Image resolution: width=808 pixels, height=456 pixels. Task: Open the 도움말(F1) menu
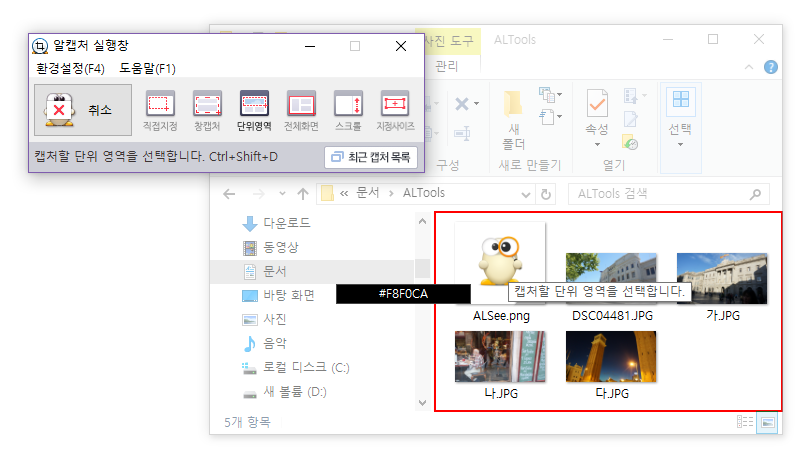click(x=147, y=69)
